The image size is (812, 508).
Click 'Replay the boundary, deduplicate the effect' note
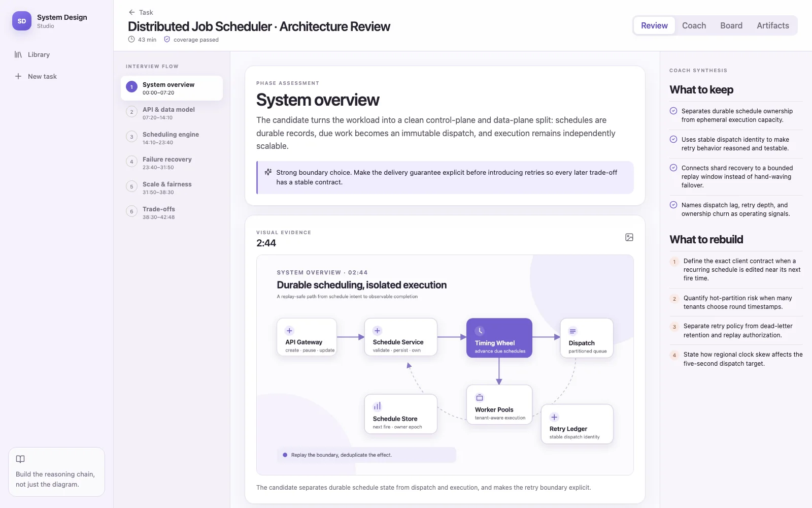point(366,455)
